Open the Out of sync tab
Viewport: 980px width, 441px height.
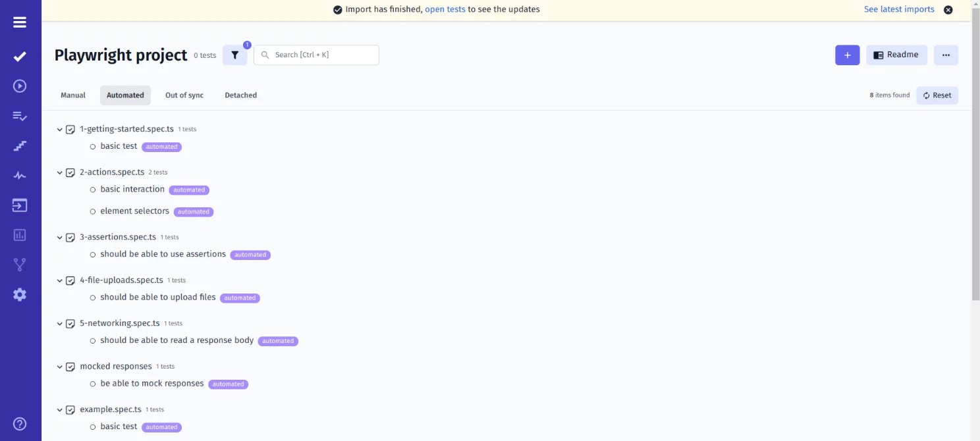coord(184,95)
